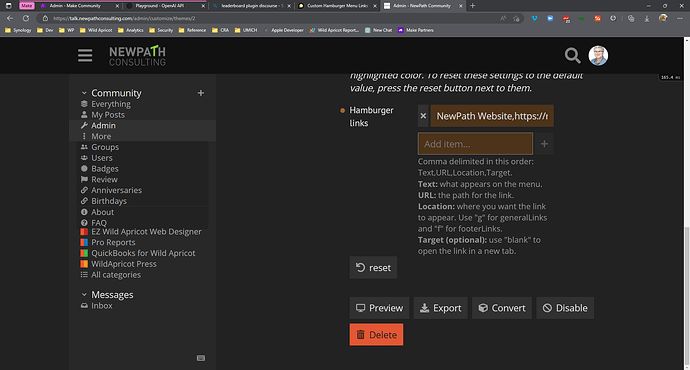690x370 pixels.
Task: Open a new browser tab
Action: click(x=473, y=6)
